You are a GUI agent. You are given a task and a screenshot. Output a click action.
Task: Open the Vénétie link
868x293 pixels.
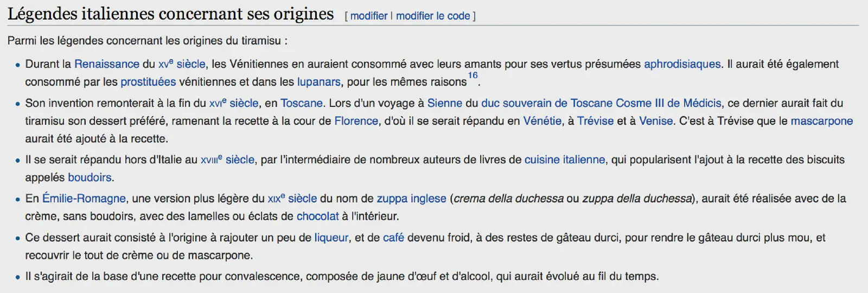coord(542,121)
